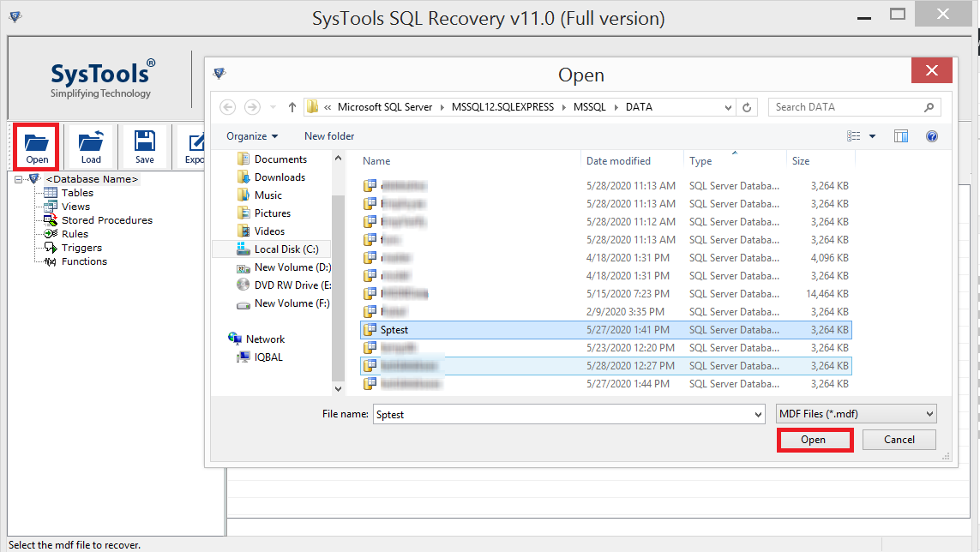Screen dimensions: 980x552
Task: Select DVD RW Drive (E:)
Action: click(292, 285)
